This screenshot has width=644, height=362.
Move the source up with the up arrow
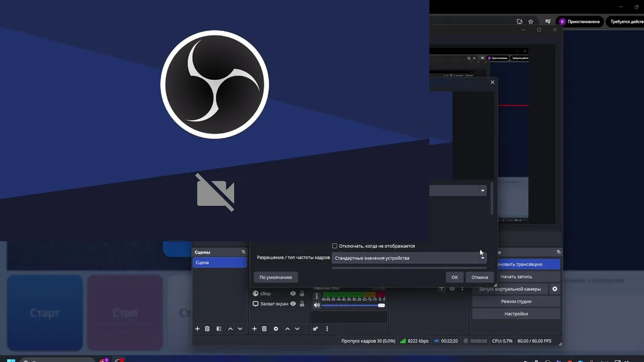pyautogui.click(x=287, y=329)
